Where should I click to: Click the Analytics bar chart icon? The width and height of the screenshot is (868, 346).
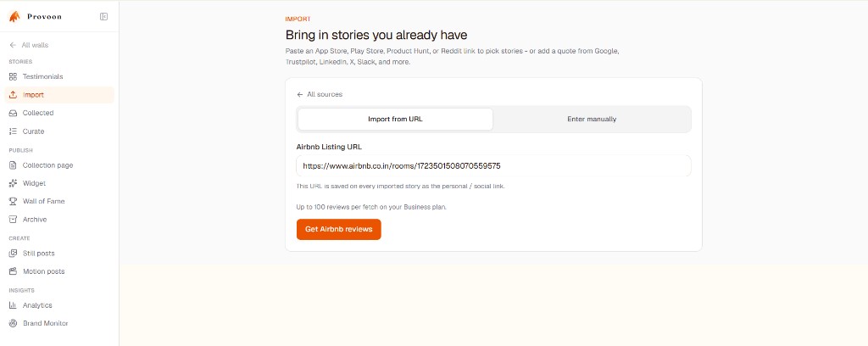pos(13,305)
